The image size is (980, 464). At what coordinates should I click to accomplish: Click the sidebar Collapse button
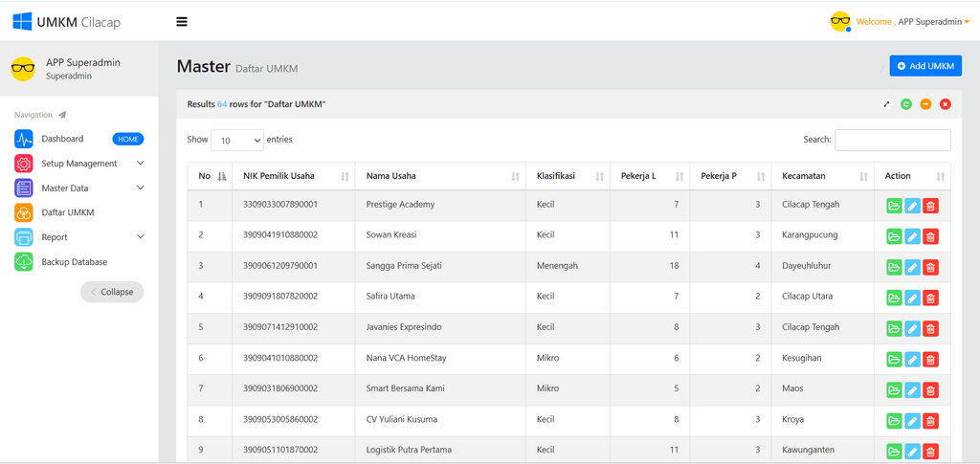112,292
